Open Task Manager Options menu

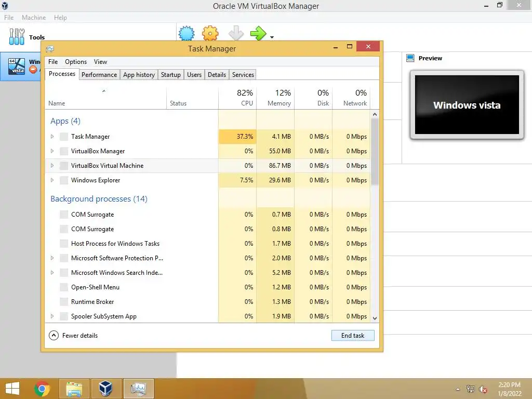pos(76,62)
